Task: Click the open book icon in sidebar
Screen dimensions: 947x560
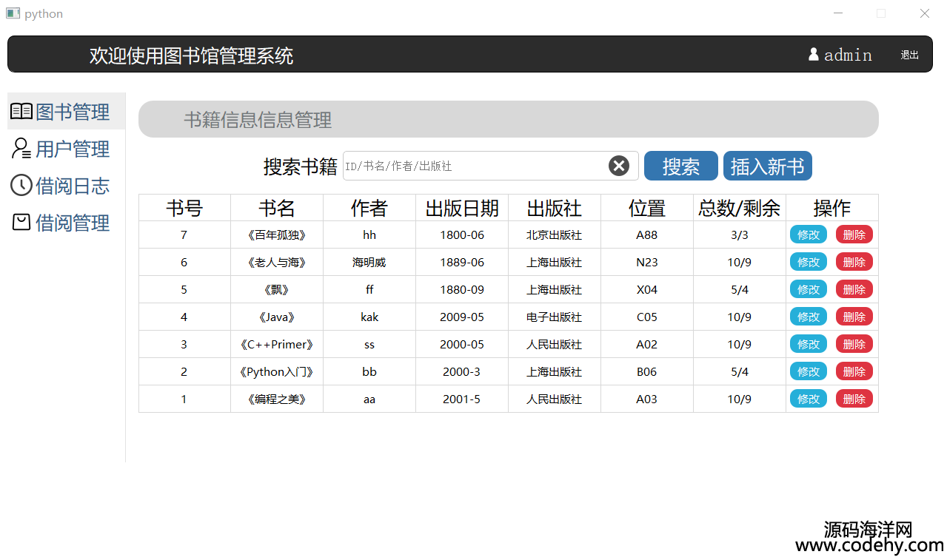Action: click(21, 112)
